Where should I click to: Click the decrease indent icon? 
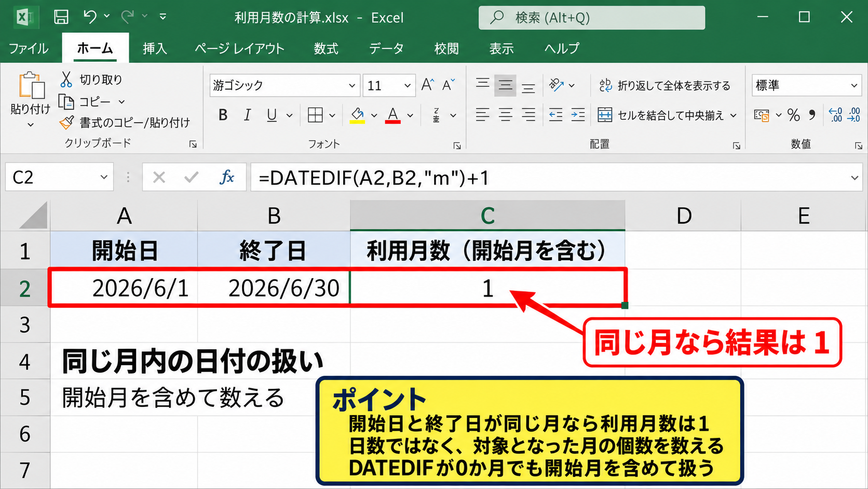[x=555, y=115]
